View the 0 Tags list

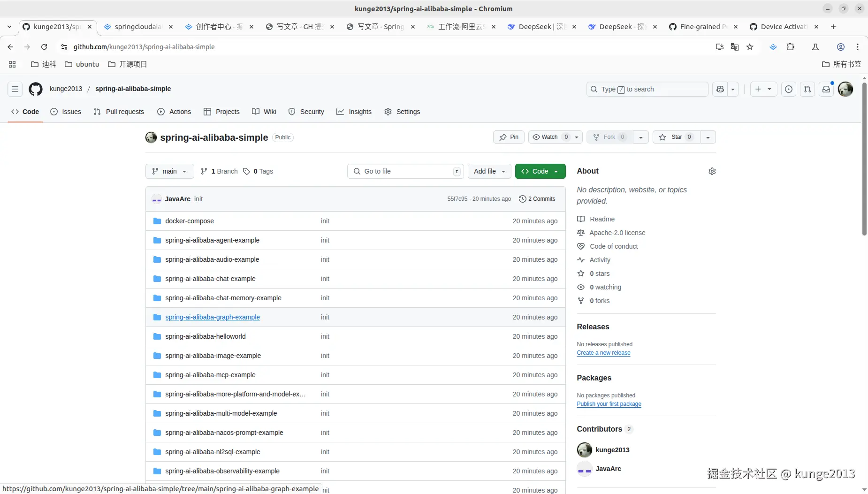(x=258, y=171)
